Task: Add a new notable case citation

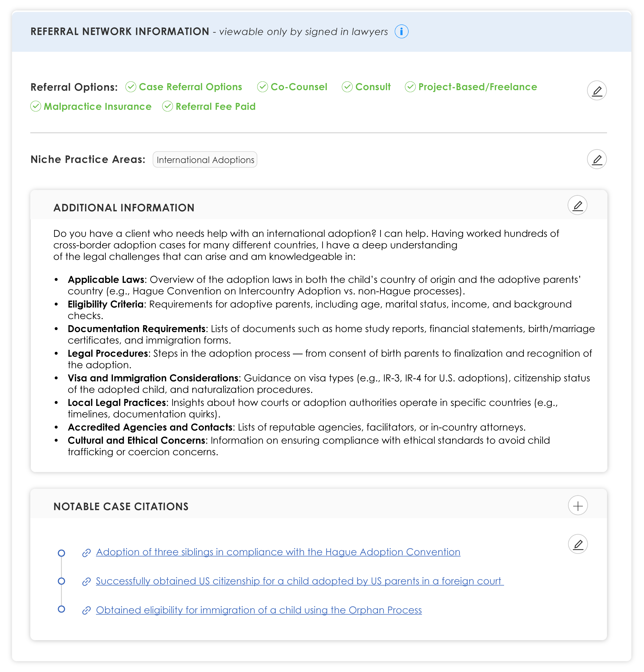Action: click(578, 505)
